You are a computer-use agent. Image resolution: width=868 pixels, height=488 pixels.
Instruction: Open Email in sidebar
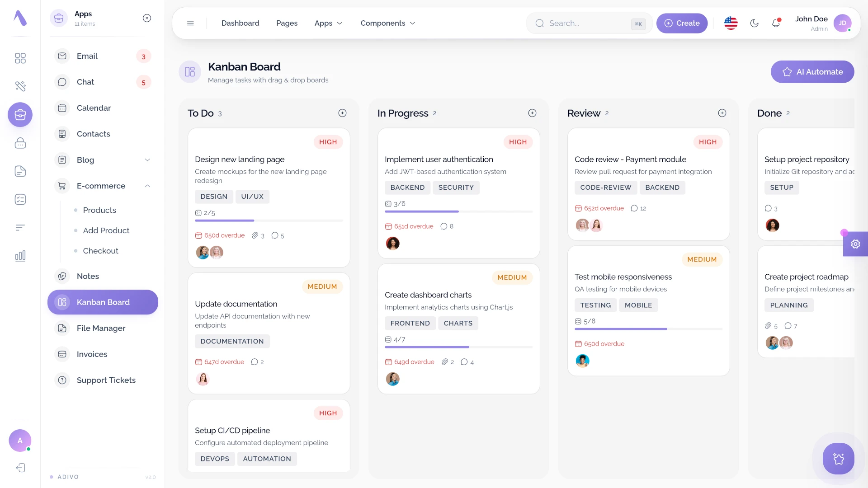[103, 56]
